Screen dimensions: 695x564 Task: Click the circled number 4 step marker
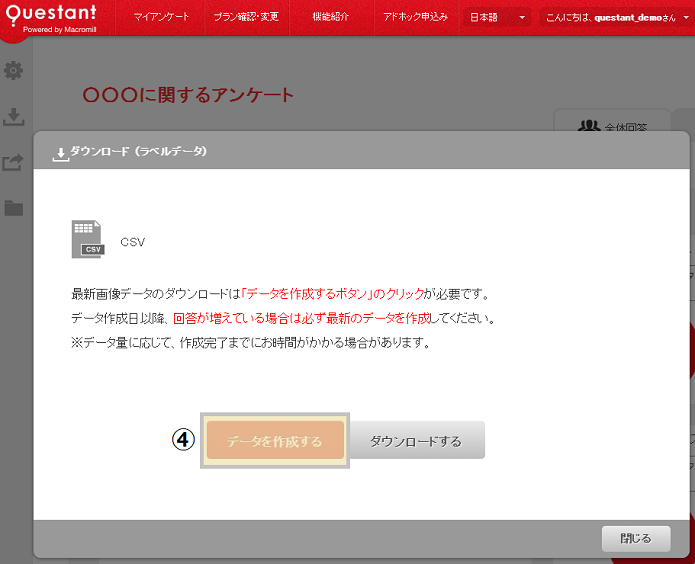click(x=183, y=440)
